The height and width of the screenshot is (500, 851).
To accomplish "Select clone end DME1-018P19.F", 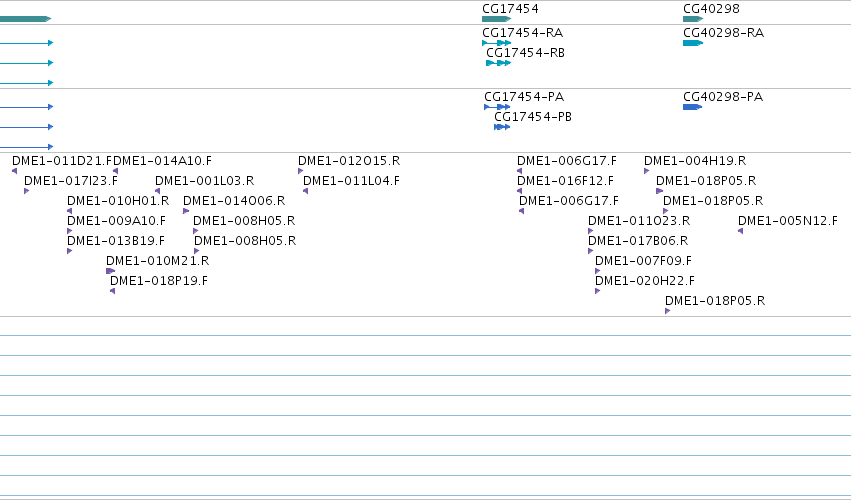I will click(x=158, y=281).
